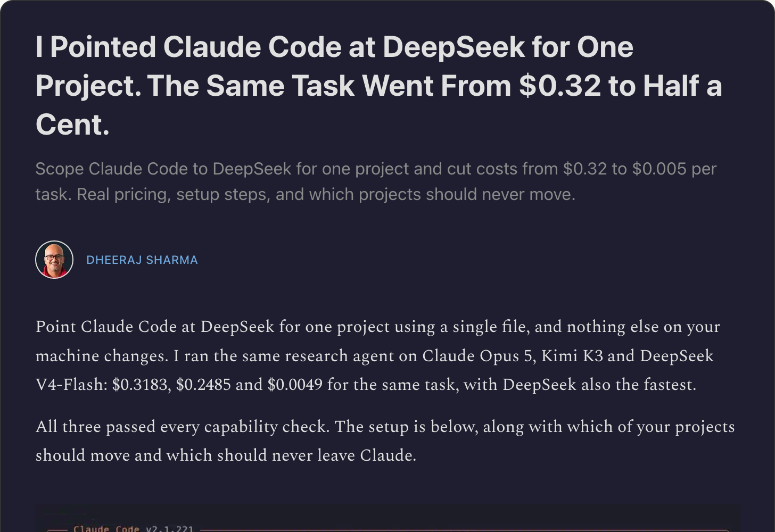
Task: Click the article headline about DeepSeek
Action: (x=378, y=86)
